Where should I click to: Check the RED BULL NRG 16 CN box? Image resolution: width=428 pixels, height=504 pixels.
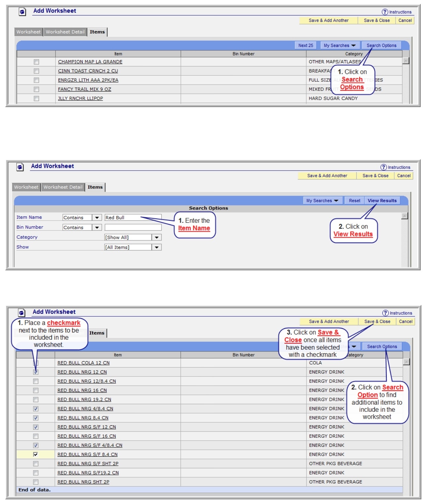36,391
